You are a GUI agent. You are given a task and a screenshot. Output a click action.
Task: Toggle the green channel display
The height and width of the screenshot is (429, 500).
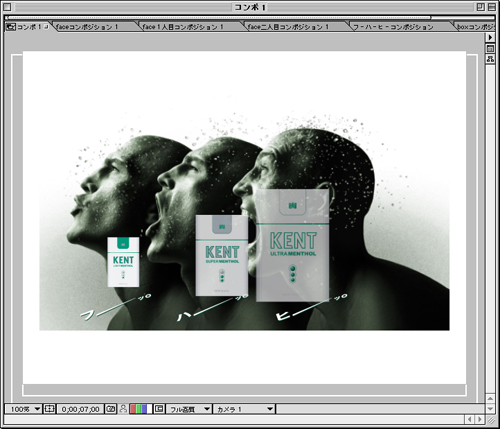pos(138,409)
